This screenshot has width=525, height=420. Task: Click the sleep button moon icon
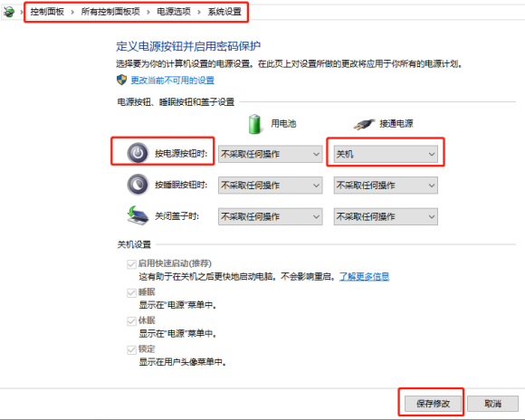pyautogui.click(x=138, y=185)
